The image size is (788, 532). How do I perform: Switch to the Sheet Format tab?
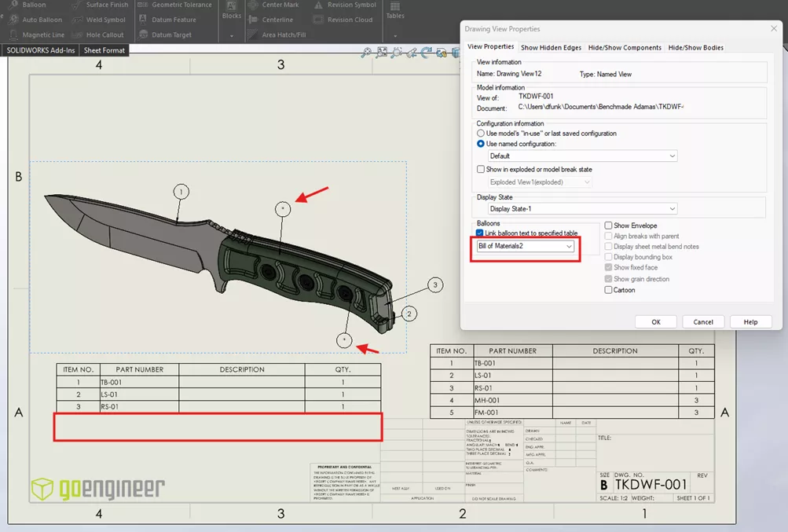tap(103, 50)
